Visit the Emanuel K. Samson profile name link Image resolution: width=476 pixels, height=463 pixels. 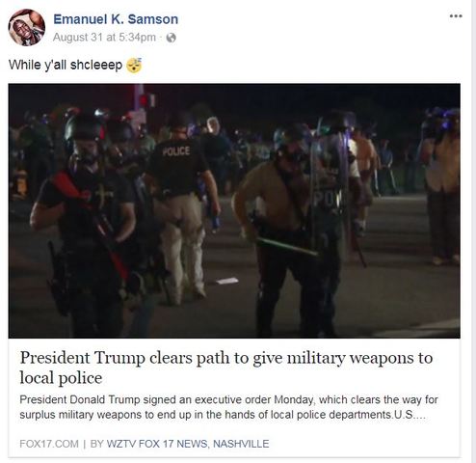coord(116,19)
